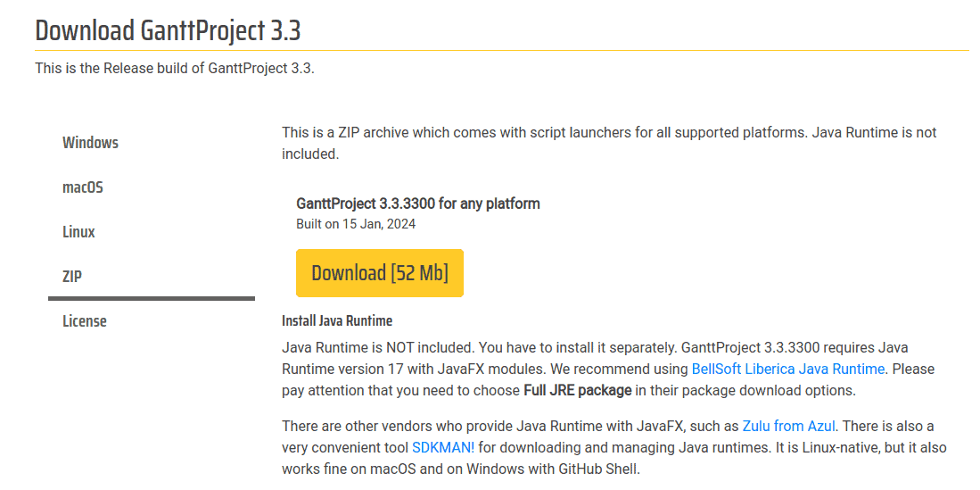Image resolution: width=980 pixels, height=490 pixels.
Task: Select the Windows download tab
Action: [x=91, y=143]
